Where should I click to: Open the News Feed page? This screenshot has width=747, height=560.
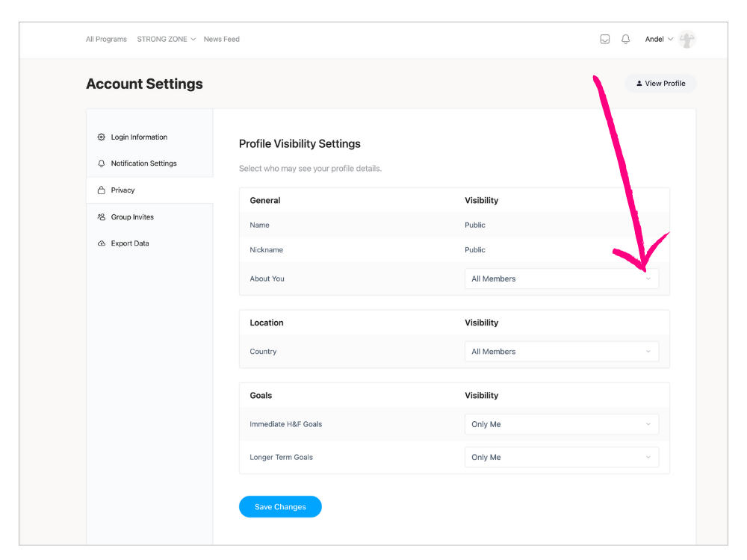click(221, 40)
